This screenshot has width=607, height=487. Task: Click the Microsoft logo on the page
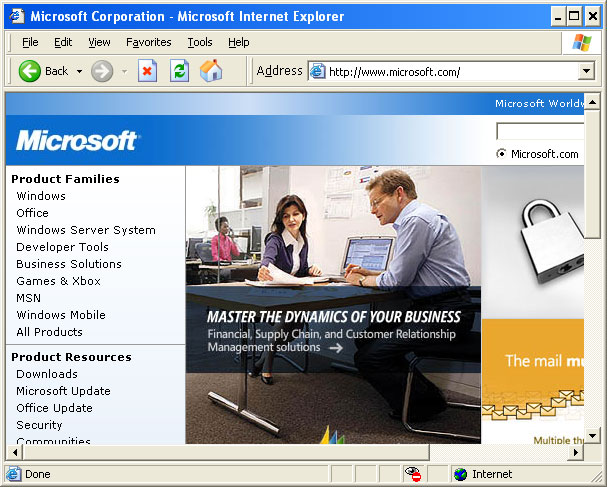click(77, 140)
